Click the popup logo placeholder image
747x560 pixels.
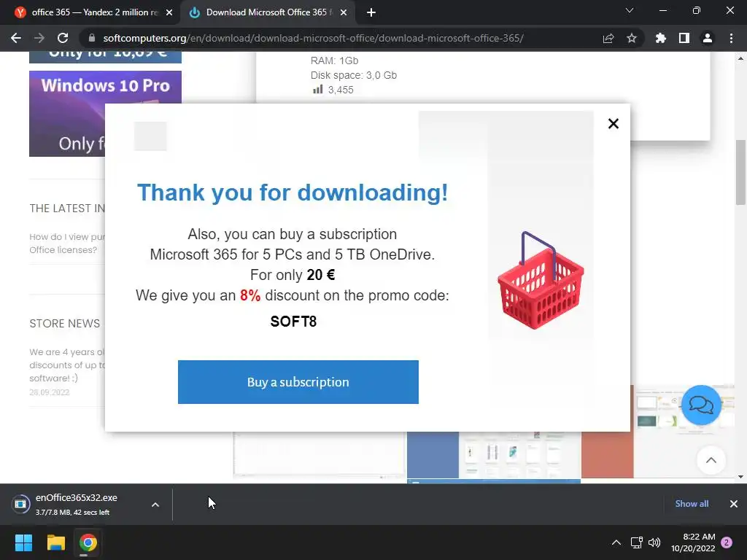[x=150, y=136]
